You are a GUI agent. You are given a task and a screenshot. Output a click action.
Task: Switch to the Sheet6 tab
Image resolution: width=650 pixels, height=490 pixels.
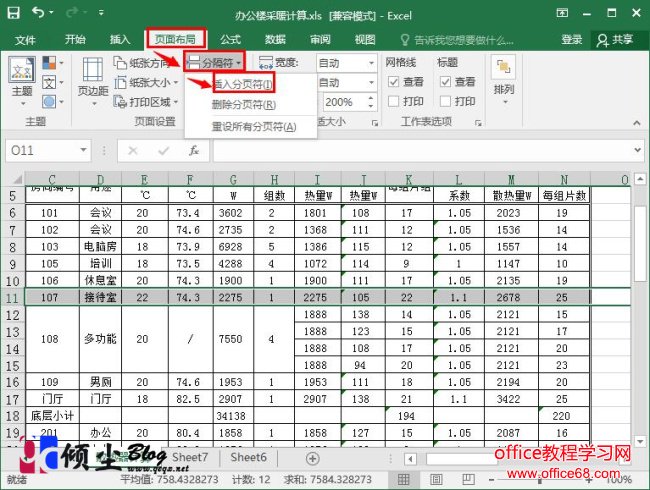pos(248,457)
